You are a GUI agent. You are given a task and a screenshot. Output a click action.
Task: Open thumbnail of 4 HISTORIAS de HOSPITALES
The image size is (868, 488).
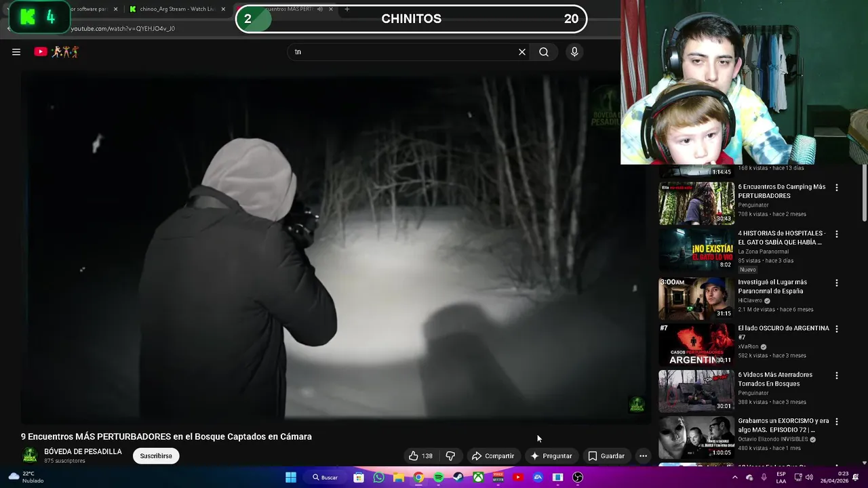[696, 249]
